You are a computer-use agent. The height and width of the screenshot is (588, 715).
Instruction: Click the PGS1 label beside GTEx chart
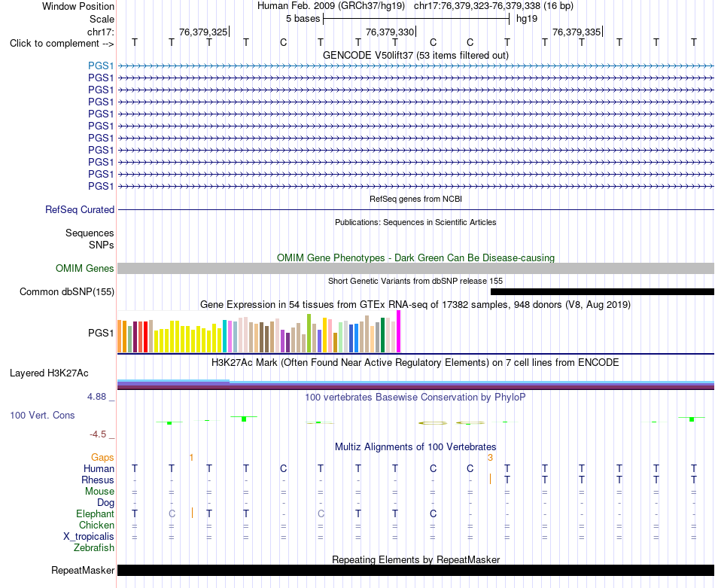pos(101,333)
